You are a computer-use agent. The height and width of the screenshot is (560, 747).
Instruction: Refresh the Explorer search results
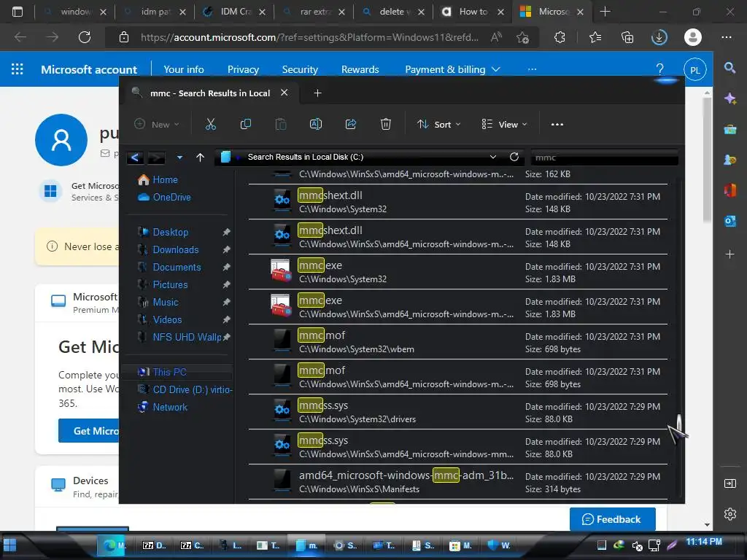514,157
